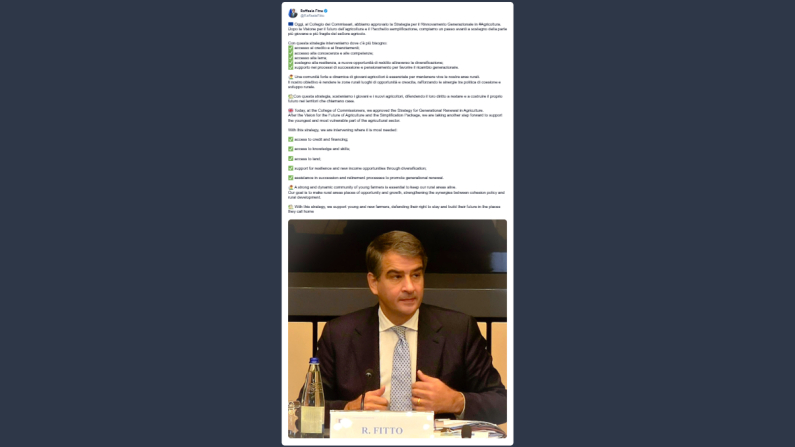Open the attached photo of R. Fitto
The width and height of the screenshot is (795, 447).
pyautogui.click(x=397, y=328)
